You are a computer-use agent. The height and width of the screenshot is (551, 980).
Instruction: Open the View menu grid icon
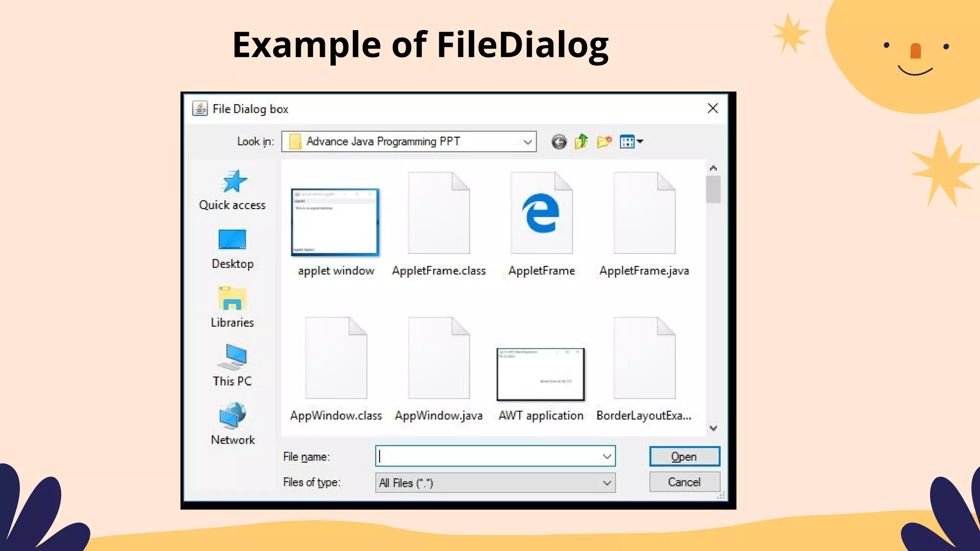pos(631,142)
